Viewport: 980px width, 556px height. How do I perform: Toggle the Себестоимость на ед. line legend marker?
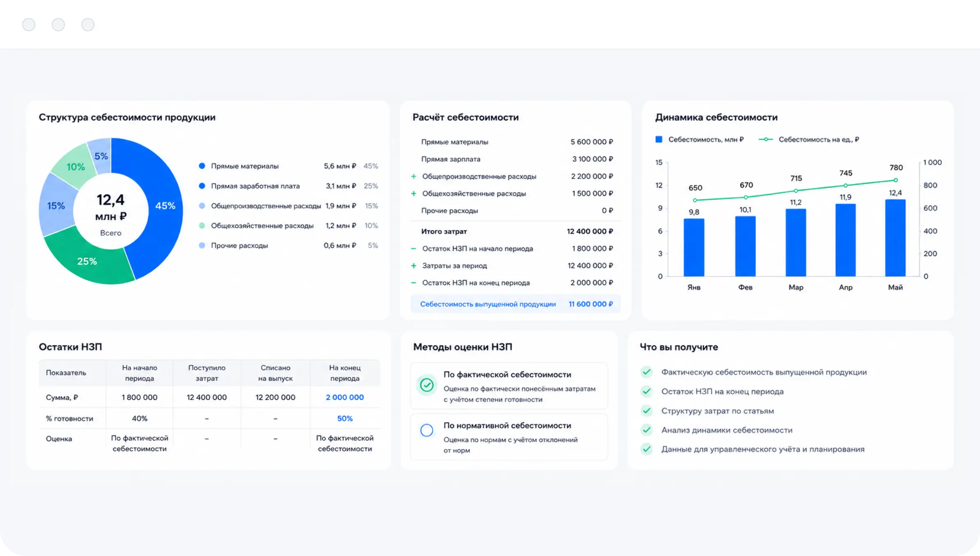[766, 140]
